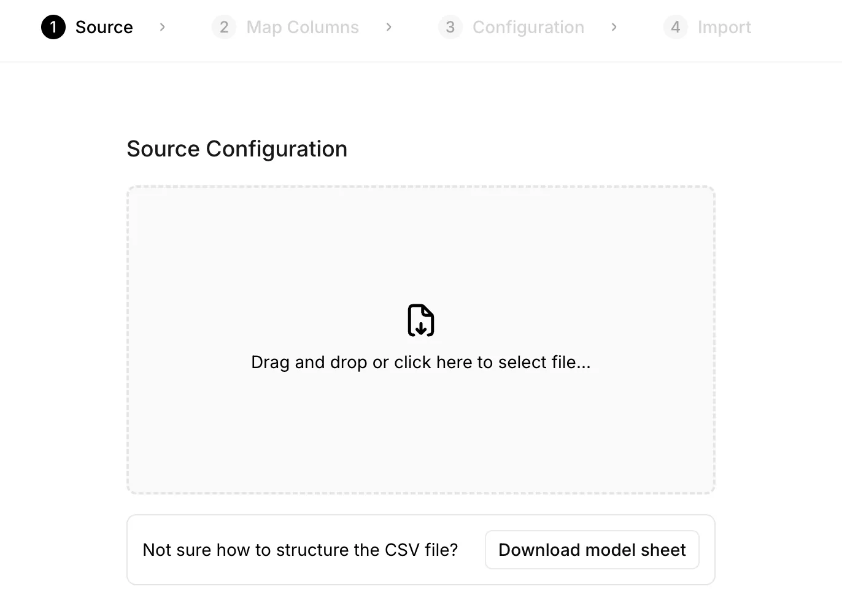Viewport: 842px width, 616px height.
Task: Click the step 2 number badge
Action: point(224,27)
